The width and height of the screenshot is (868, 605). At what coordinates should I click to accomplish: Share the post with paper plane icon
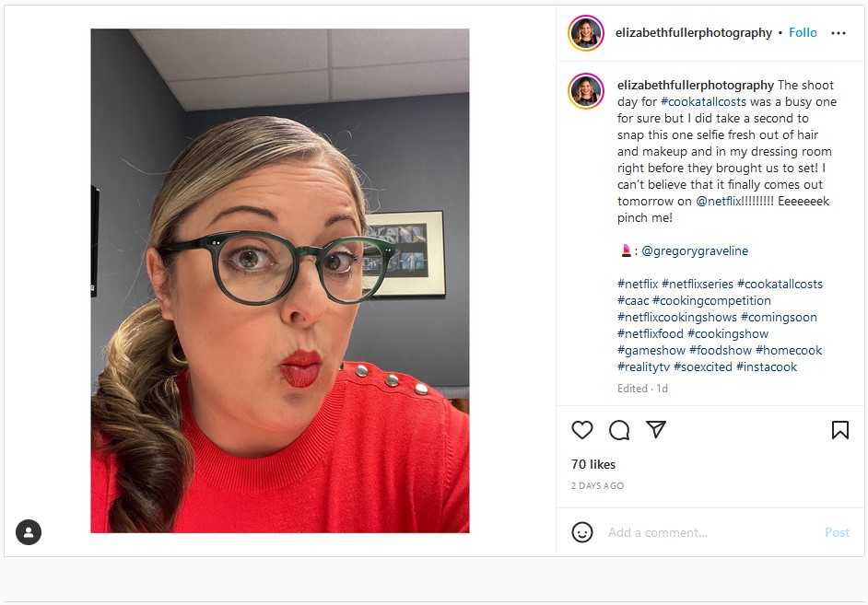(x=656, y=430)
